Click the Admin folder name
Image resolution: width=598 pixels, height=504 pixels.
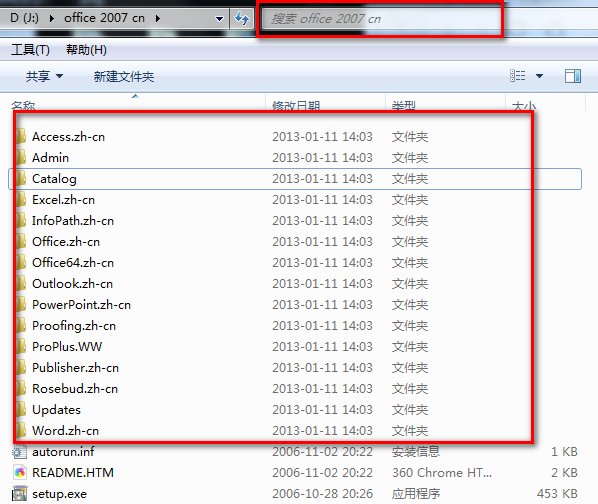(x=50, y=157)
